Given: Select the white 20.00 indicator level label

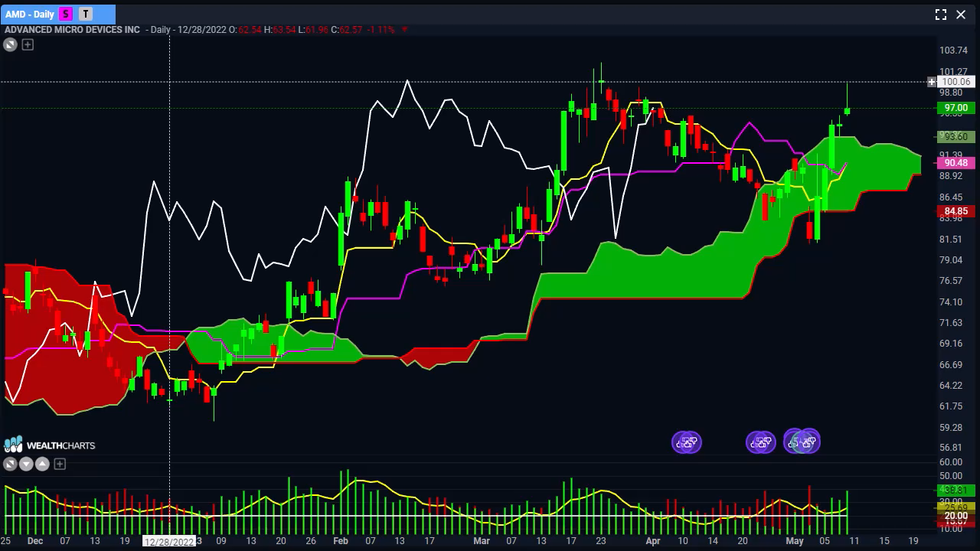Looking at the screenshot, I should click(956, 517).
